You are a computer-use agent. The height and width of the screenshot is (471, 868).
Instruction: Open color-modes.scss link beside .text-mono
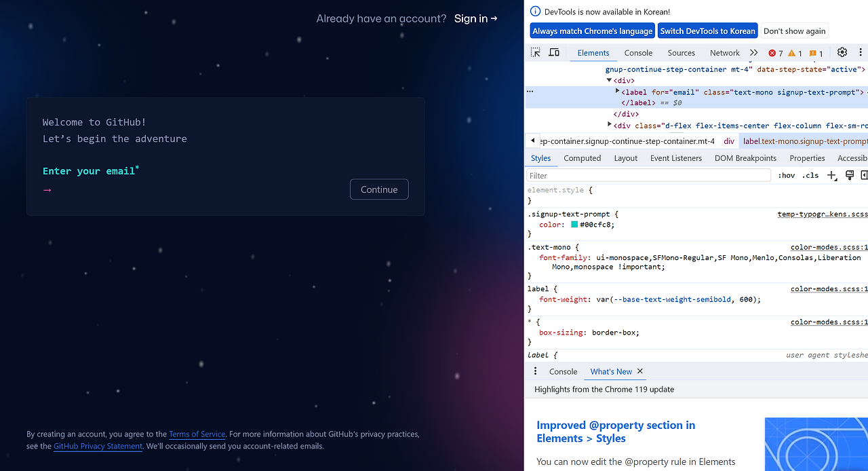pyautogui.click(x=829, y=248)
